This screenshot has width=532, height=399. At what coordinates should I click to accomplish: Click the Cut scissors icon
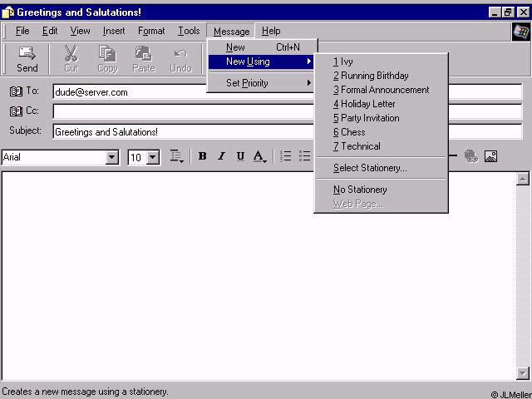(x=71, y=53)
